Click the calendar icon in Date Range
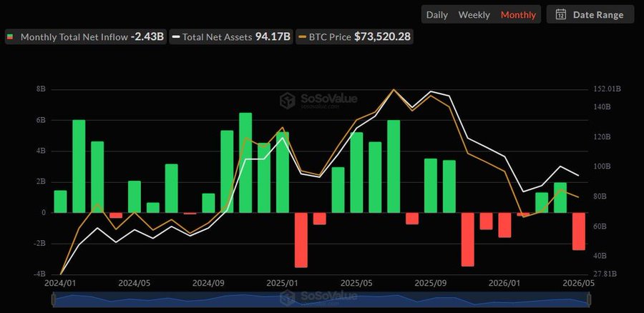 point(560,15)
